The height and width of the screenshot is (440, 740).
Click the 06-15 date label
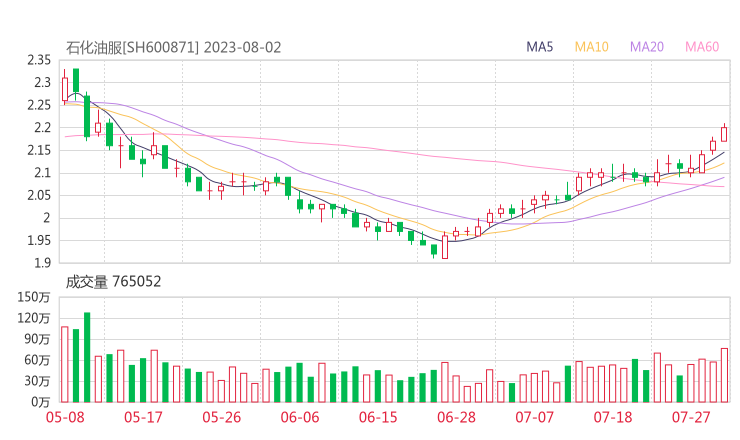coord(378,417)
